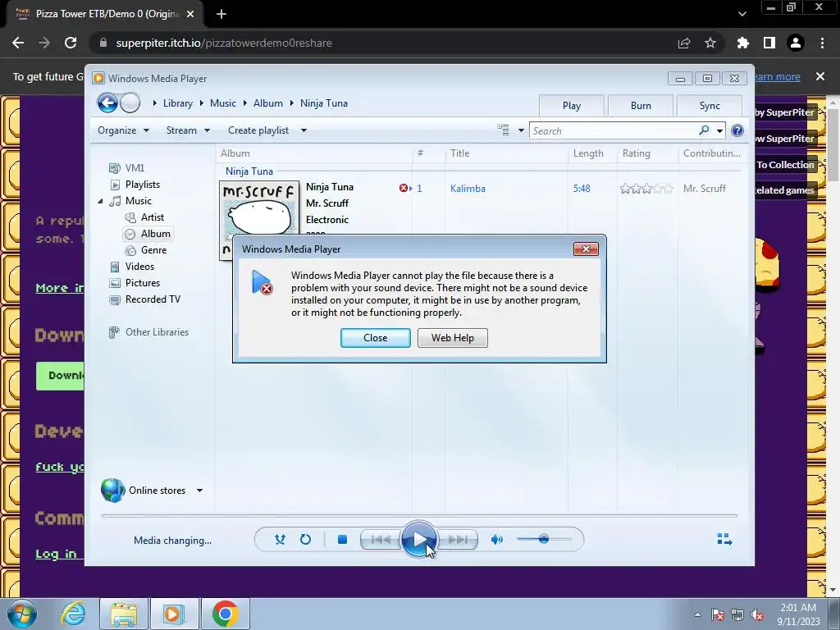Click the seek progress bar above controls

tap(419, 515)
